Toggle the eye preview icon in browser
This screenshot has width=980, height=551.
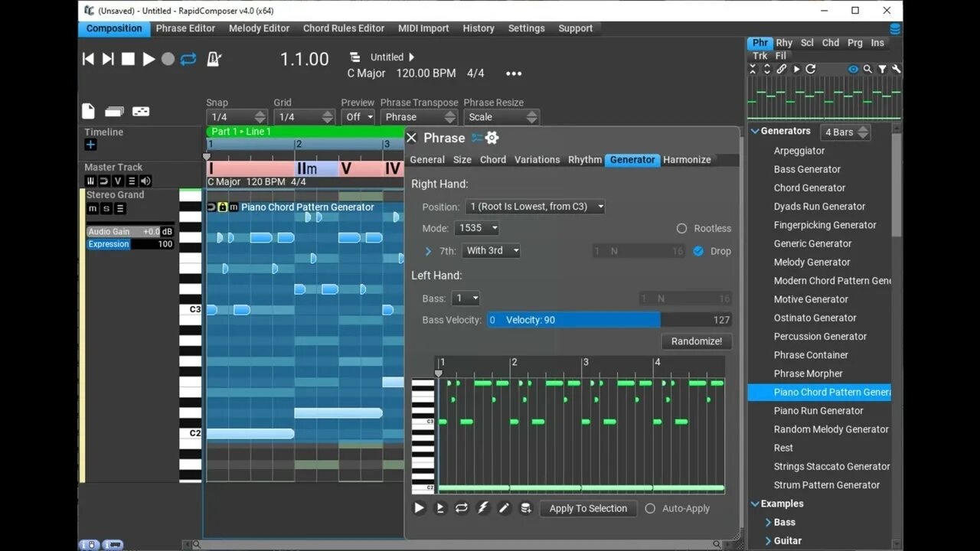[x=853, y=69]
